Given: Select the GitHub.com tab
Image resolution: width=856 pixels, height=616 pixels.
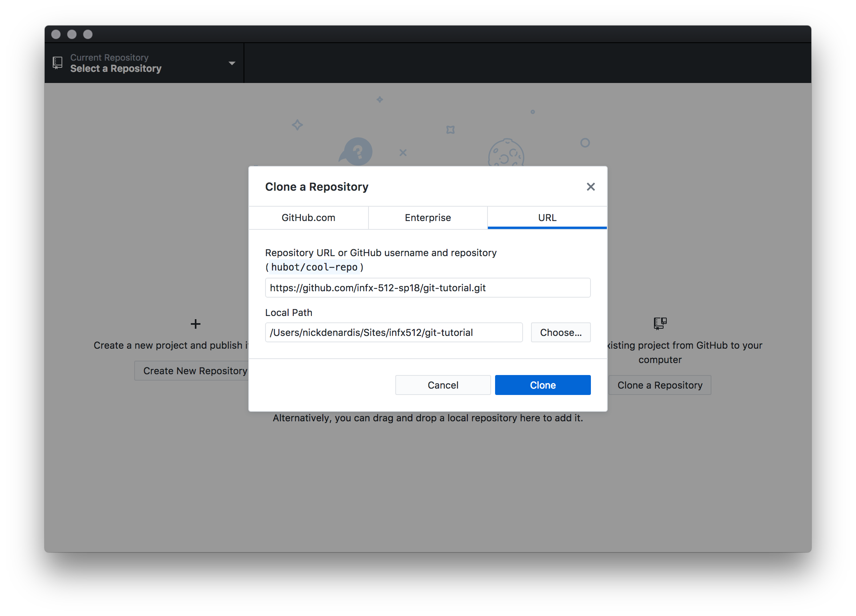Looking at the screenshot, I should click(x=309, y=217).
